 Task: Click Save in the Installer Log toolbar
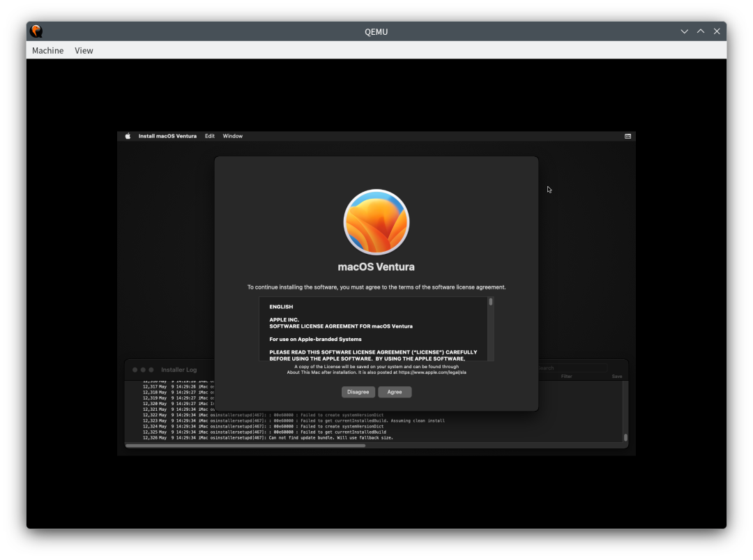coord(617,377)
